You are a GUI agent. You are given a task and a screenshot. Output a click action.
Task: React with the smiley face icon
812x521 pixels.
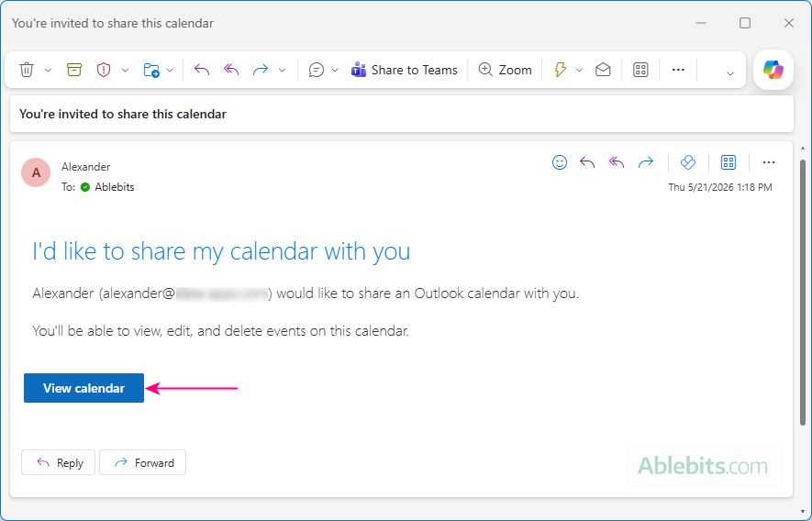[x=560, y=162]
